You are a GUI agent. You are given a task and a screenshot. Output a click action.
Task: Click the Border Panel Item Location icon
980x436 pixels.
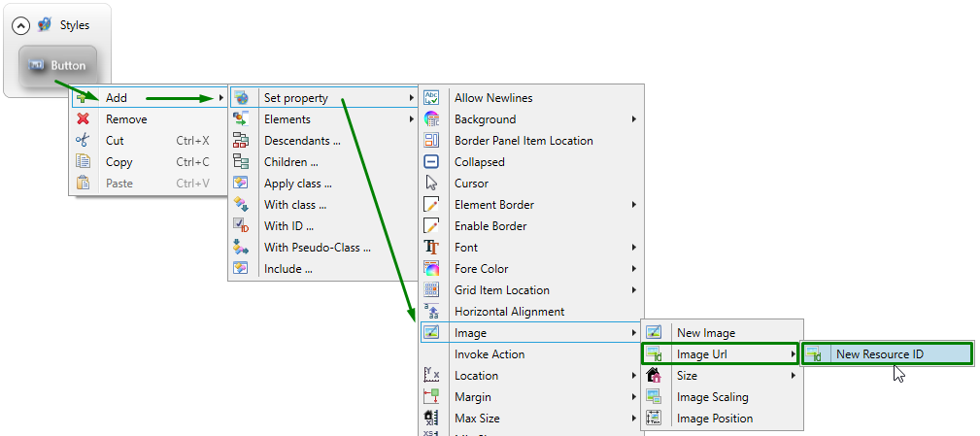(x=432, y=141)
